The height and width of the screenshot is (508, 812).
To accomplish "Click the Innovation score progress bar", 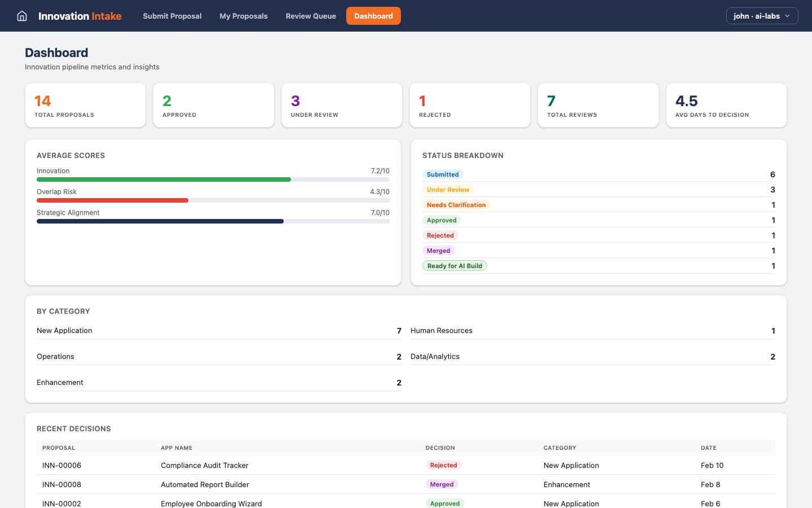I will 164,179.
